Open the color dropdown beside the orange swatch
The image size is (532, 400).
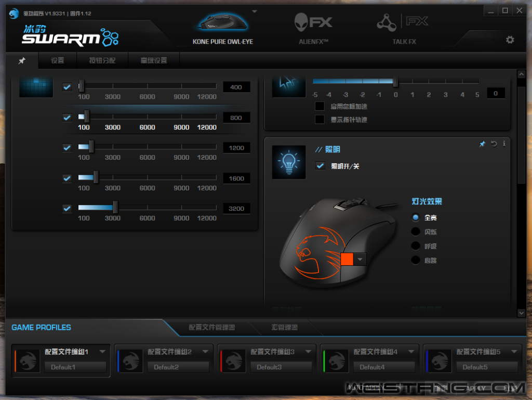coord(360,259)
